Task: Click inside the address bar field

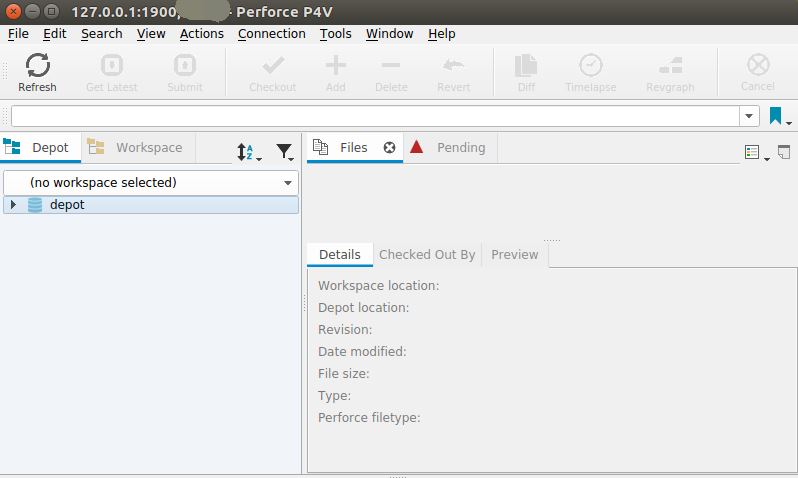Action: 375,116
